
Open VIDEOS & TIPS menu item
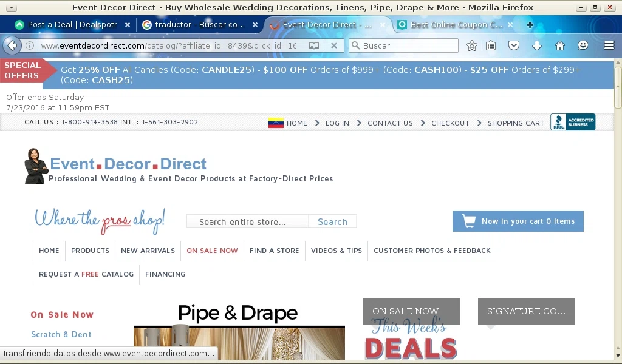[x=337, y=251]
